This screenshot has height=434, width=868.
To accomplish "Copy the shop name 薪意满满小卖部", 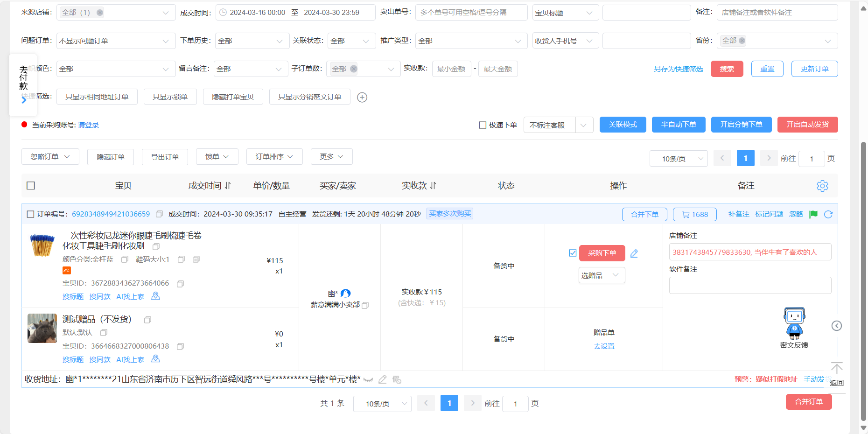I will coord(365,305).
